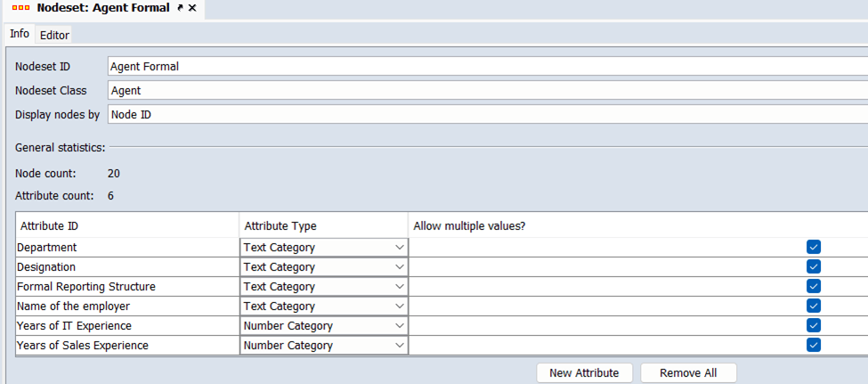This screenshot has height=384, width=868.
Task: Change attribute type for Designation row
Action: coord(399,267)
